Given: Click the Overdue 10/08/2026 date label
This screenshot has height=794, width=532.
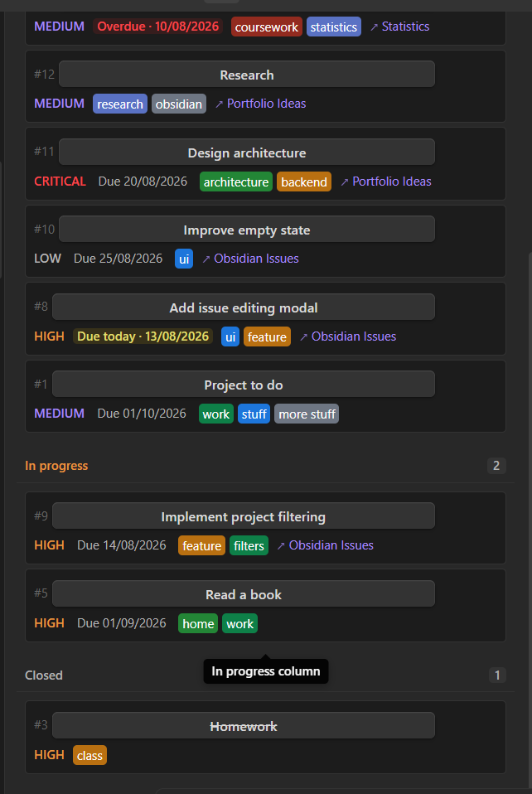Looking at the screenshot, I should 158,27.
